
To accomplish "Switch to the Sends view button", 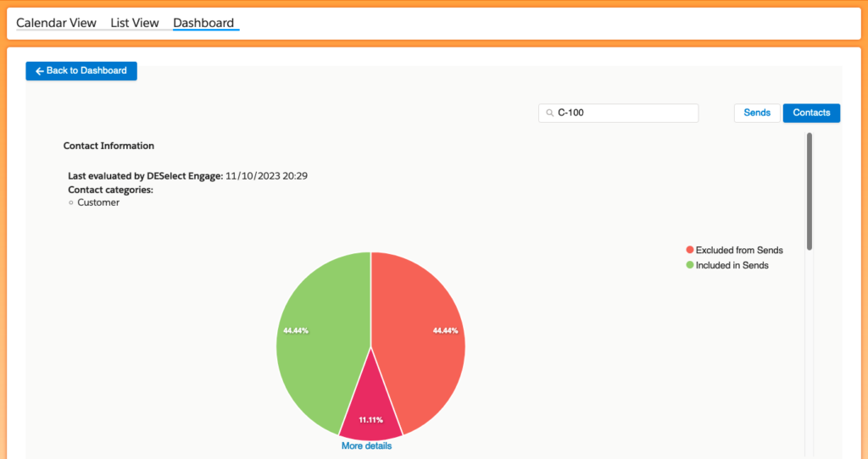I will click(x=757, y=113).
